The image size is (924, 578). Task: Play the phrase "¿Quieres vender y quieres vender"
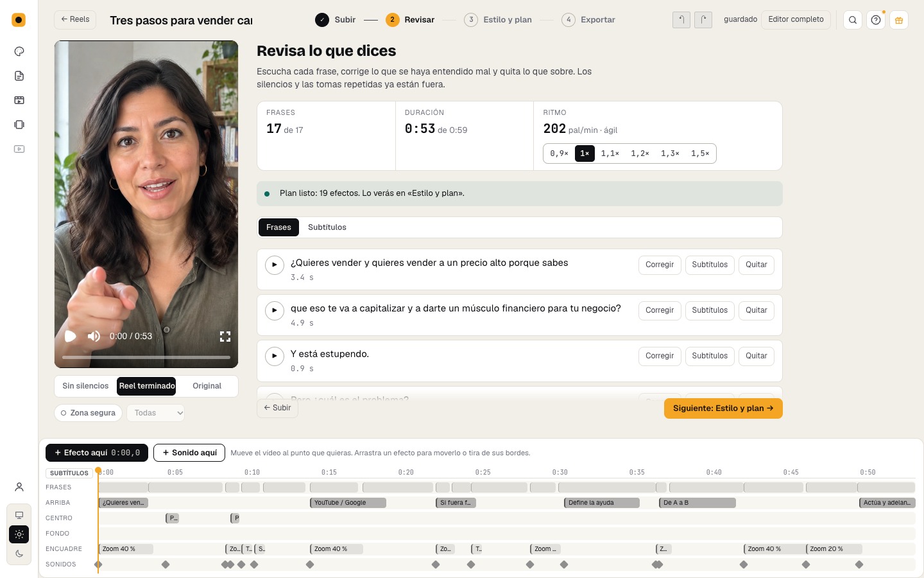[x=275, y=265]
